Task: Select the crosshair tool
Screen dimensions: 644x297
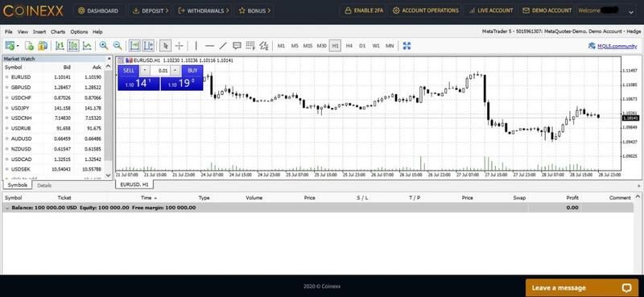Action: tap(179, 46)
